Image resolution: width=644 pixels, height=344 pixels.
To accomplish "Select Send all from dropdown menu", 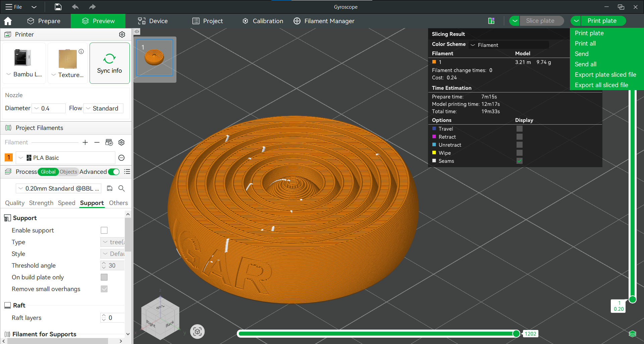I will tap(586, 64).
